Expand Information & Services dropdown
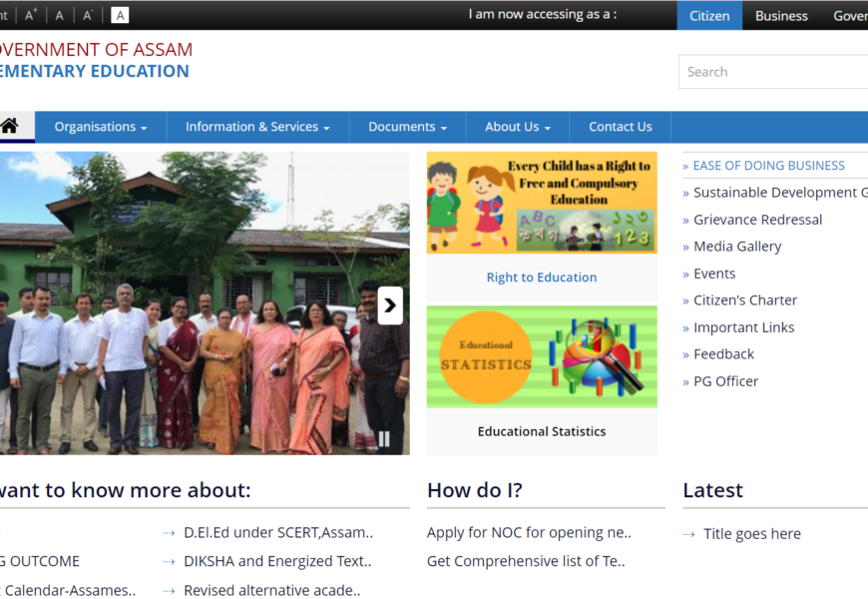Viewport: 868px width, 599px height. point(257,127)
